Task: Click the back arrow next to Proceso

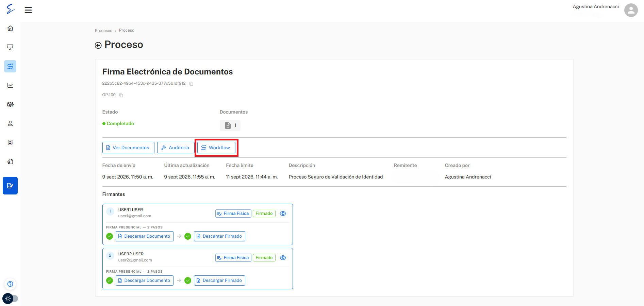Action: tap(98, 45)
